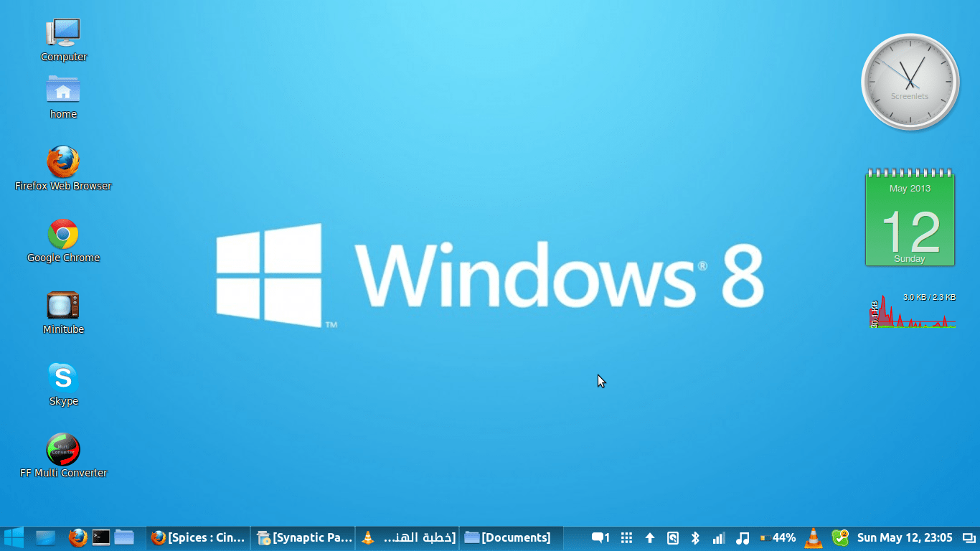
Task: Open the home folder on the desktop
Action: 63,92
